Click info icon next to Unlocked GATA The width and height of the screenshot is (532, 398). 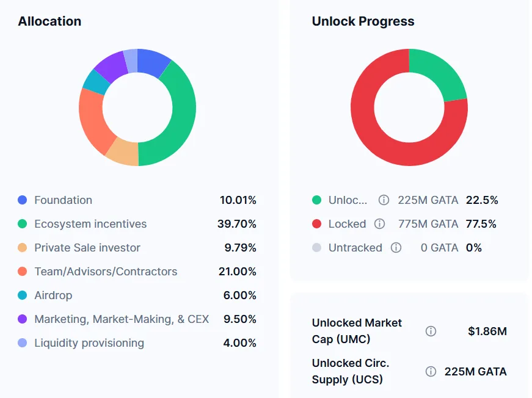[x=384, y=200]
